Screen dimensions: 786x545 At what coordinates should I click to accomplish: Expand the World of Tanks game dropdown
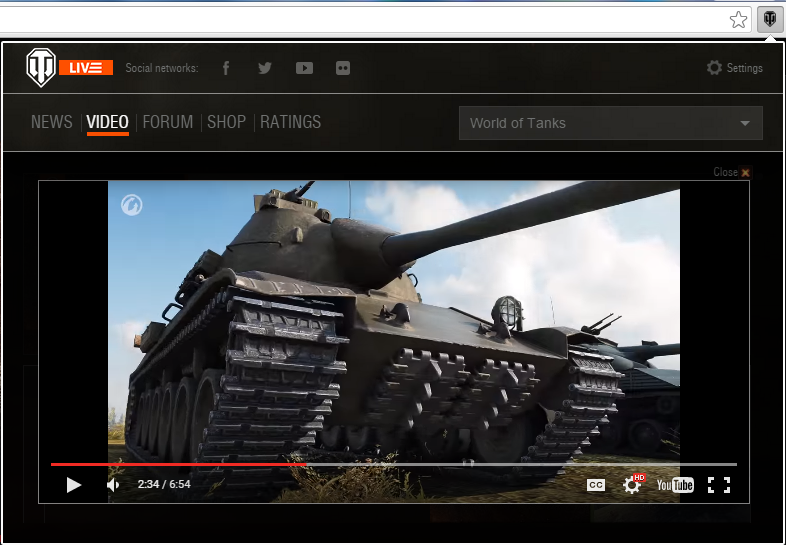[611, 123]
